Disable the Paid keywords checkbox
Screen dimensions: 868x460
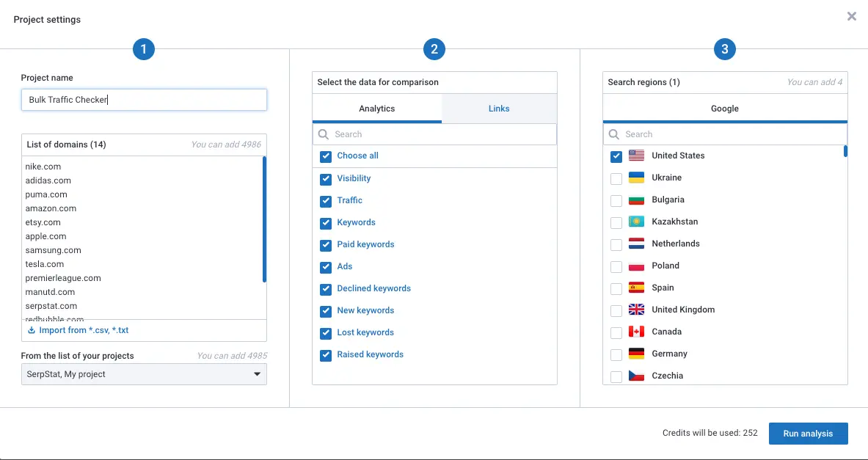coord(326,245)
